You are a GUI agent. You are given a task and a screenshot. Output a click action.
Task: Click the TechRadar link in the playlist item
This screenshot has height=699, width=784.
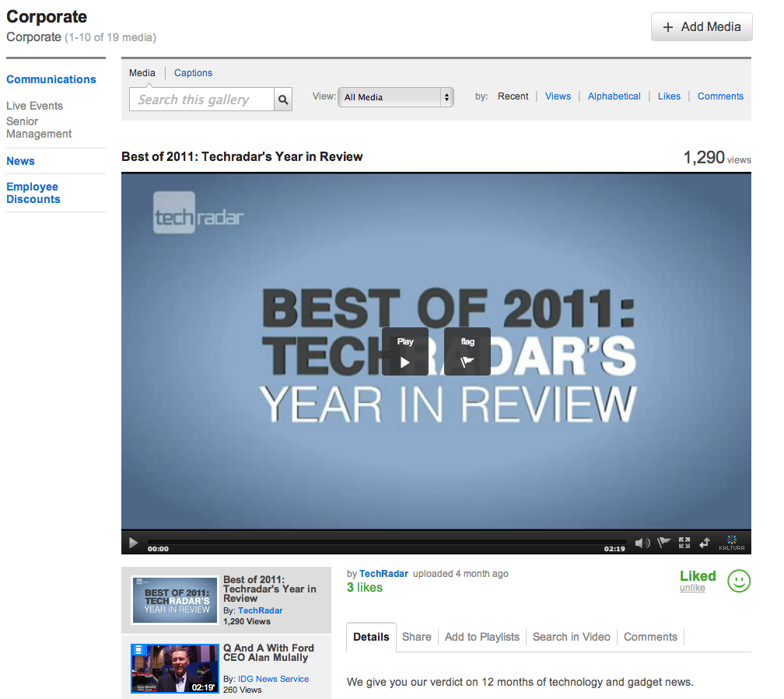[x=260, y=610]
